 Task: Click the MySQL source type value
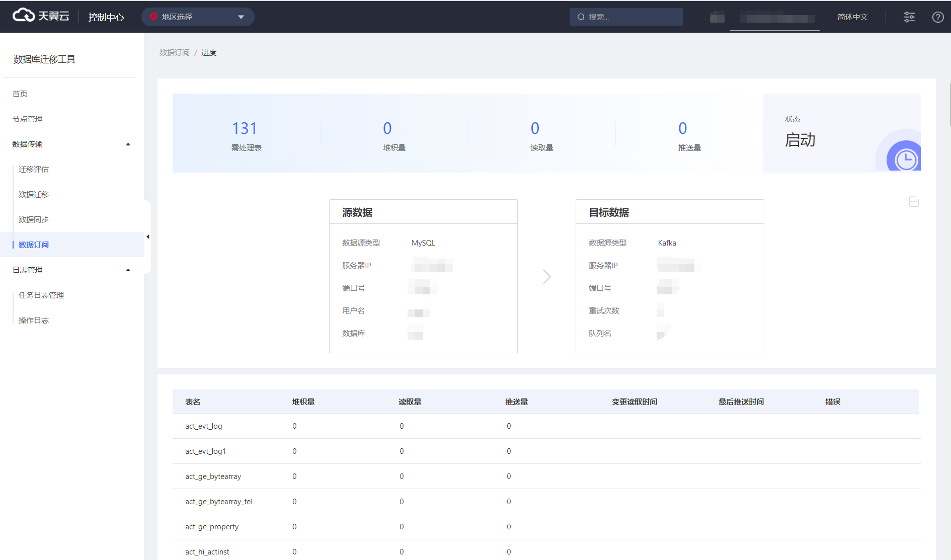click(x=423, y=243)
